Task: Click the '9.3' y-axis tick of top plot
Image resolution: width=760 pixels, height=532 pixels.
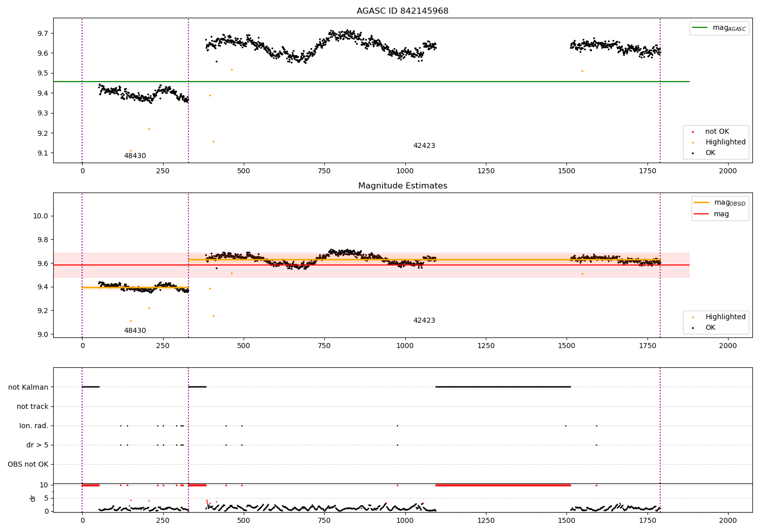Action: [43, 113]
